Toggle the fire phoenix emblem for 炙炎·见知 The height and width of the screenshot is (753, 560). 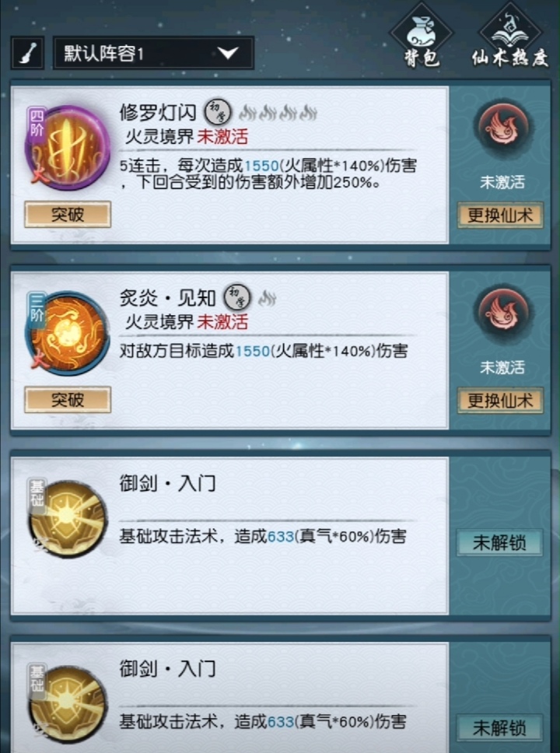(502, 313)
